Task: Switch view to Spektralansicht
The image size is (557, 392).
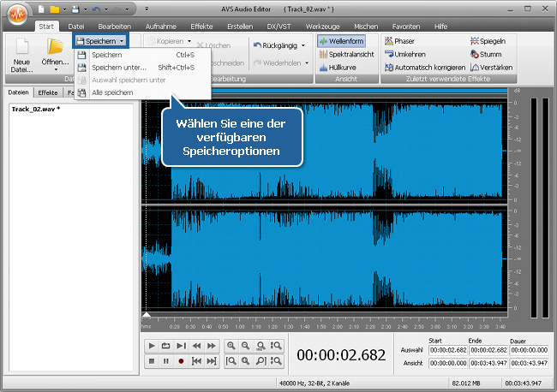Action: [345, 54]
